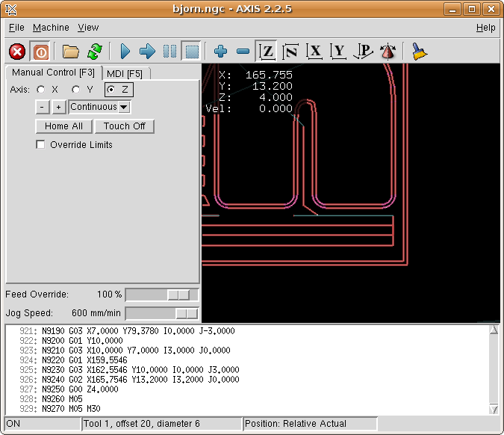
Task: Click the Y: 13.200 position readout
Action: tap(255, 86)
